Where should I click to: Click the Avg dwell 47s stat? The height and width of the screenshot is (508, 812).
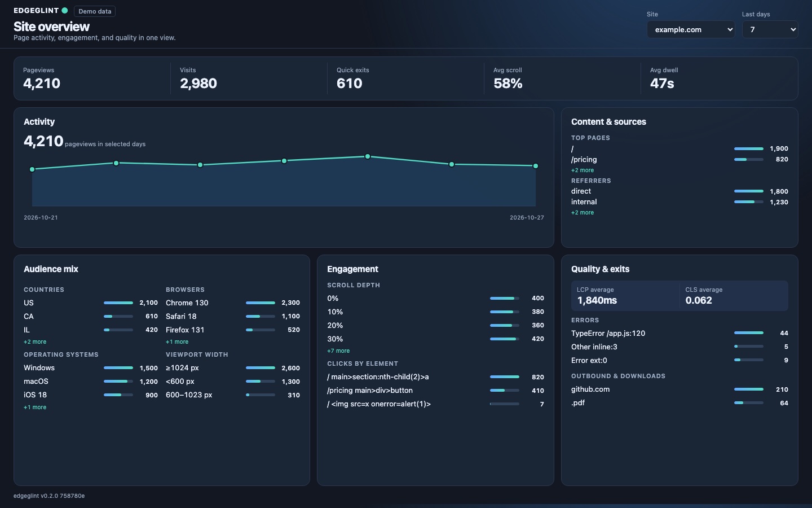pos(719,78)
